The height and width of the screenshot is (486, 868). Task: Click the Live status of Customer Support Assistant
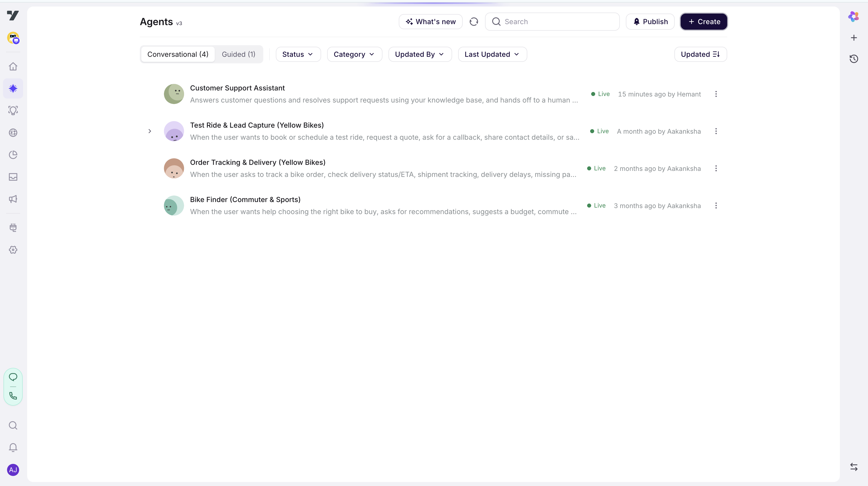600,94
